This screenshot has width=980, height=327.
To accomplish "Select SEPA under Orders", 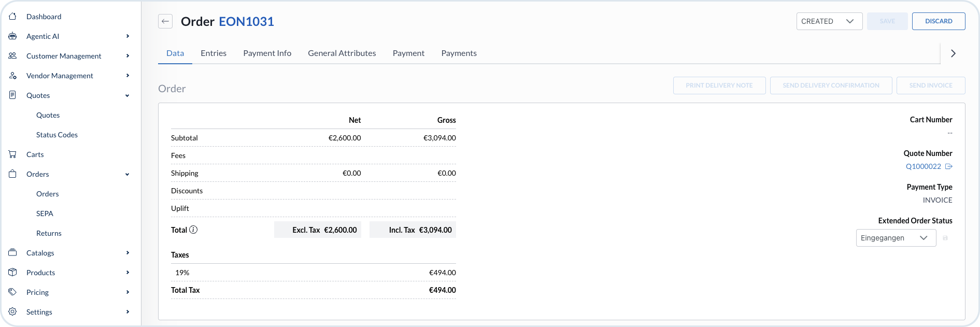I will click(x=45, y=214).
